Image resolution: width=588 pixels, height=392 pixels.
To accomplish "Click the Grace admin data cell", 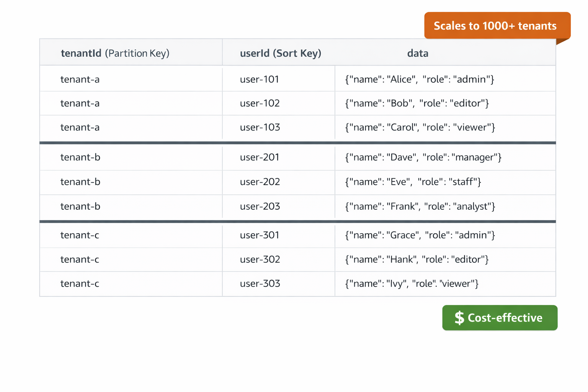I will (x=420, y=235).
